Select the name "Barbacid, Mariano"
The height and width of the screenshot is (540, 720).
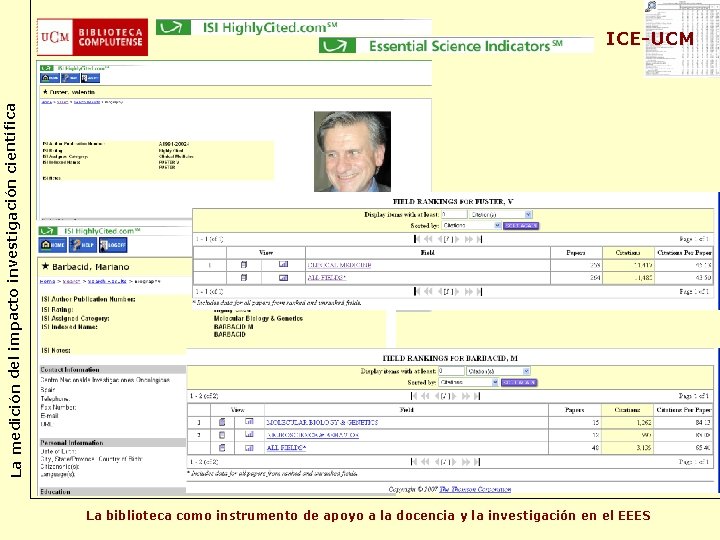(x=90, y=267)
